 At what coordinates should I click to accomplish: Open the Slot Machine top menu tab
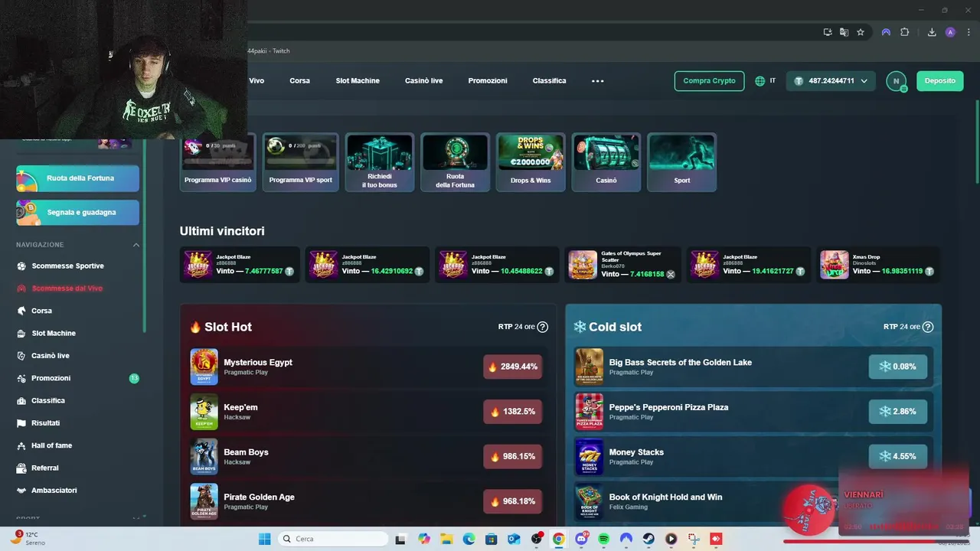tap(358, 81)
